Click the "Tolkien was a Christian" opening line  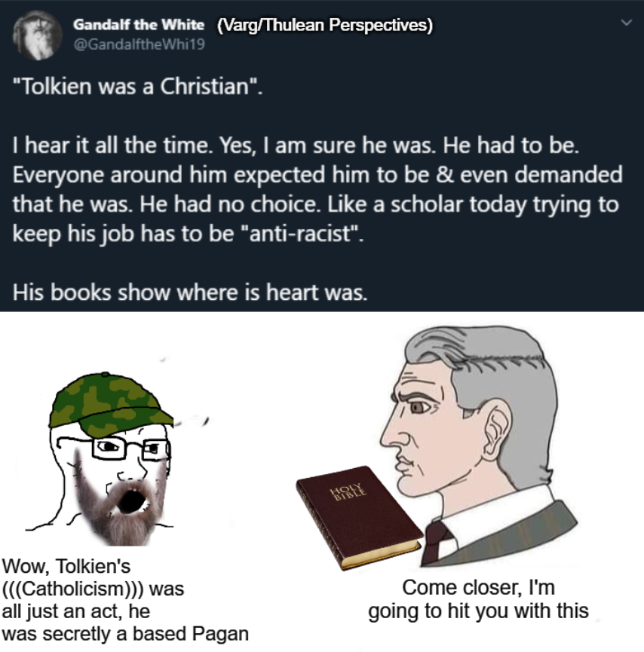point(138,87)
